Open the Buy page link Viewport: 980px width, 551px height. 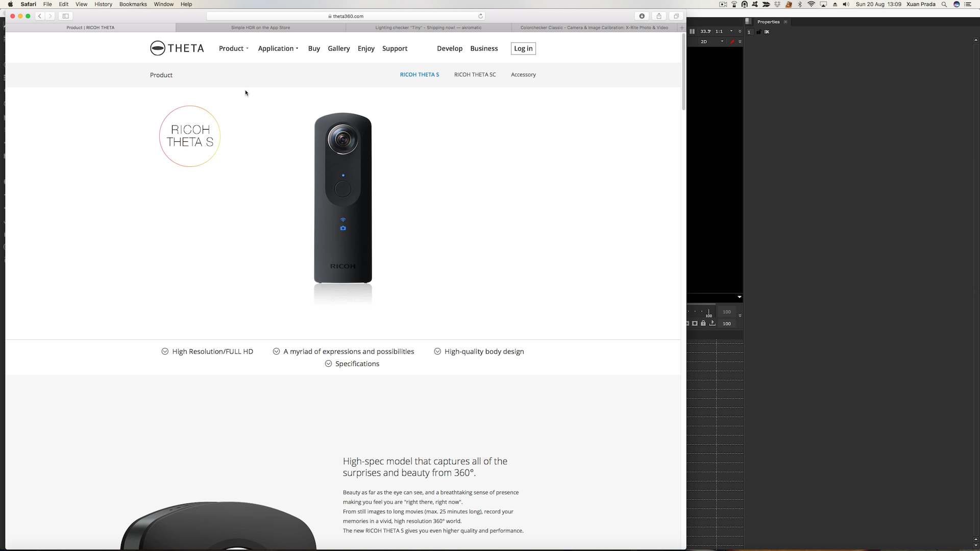pos(314,48)
